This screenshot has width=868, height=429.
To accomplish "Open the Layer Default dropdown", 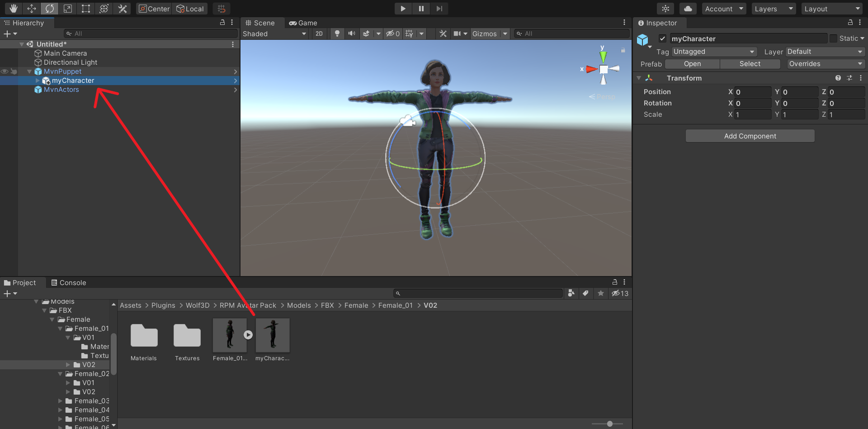I will pyautogui.click(x=826, y=52).
